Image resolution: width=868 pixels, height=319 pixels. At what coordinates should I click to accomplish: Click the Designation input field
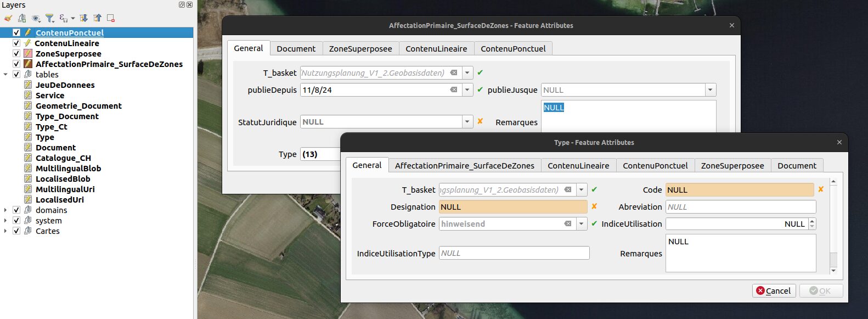512,207
